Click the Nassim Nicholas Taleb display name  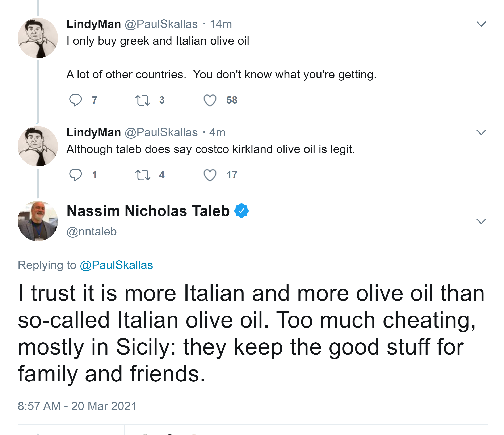(x=148, y=211)
